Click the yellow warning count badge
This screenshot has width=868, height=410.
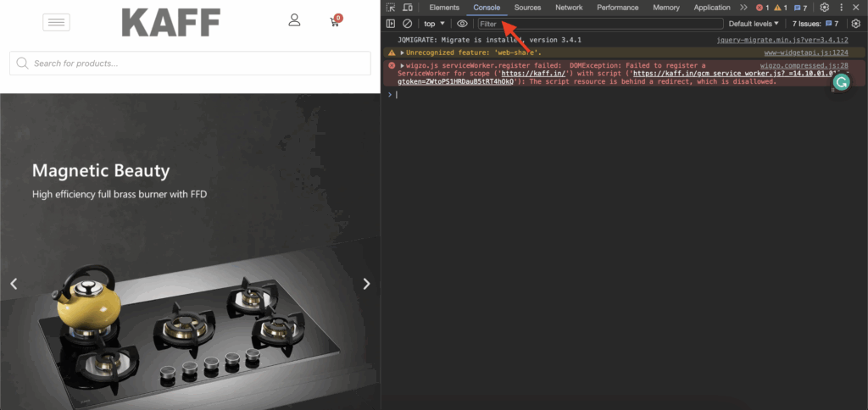coord(781,8)
